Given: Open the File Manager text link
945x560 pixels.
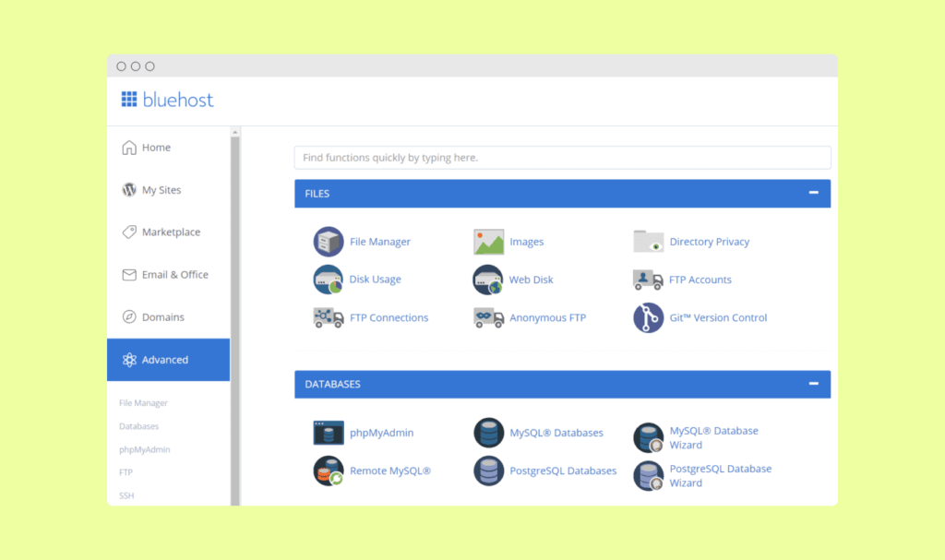Looking at the screenshot, I should tap(380, 242).
